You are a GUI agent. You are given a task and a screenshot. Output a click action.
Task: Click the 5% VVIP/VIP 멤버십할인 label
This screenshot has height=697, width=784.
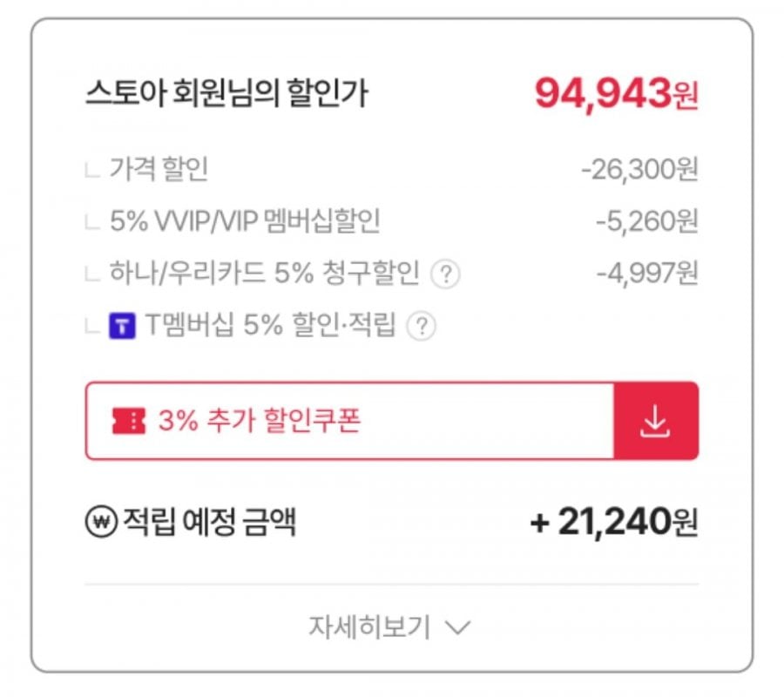(x=245, y=222)
